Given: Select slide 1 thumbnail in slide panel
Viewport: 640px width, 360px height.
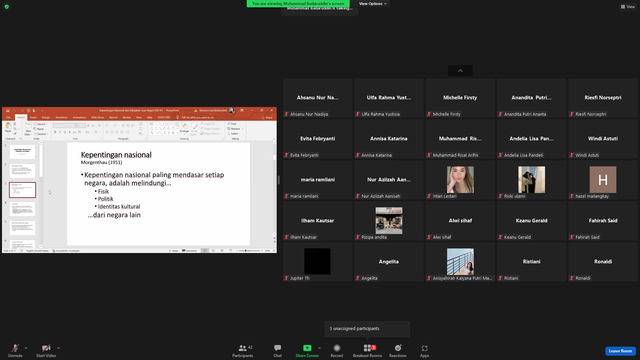Looking at the screenshot, I should click(22, 152).
